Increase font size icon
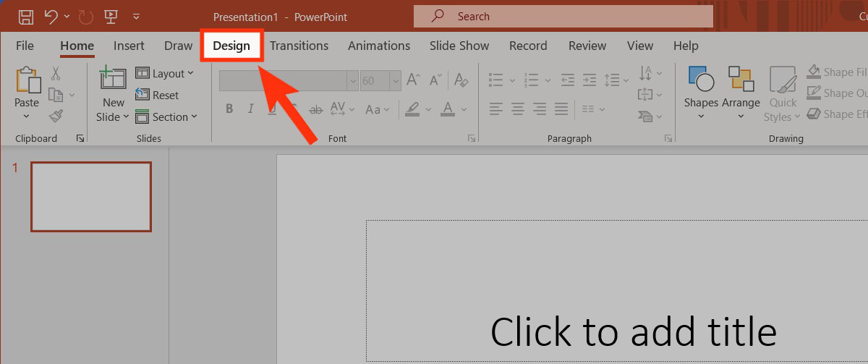Viewport: 868px width, 364px height. point(413,80)
